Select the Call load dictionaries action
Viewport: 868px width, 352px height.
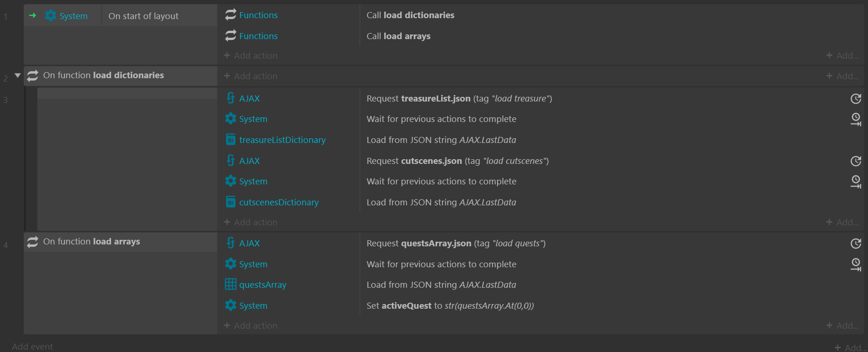point(410,15)
